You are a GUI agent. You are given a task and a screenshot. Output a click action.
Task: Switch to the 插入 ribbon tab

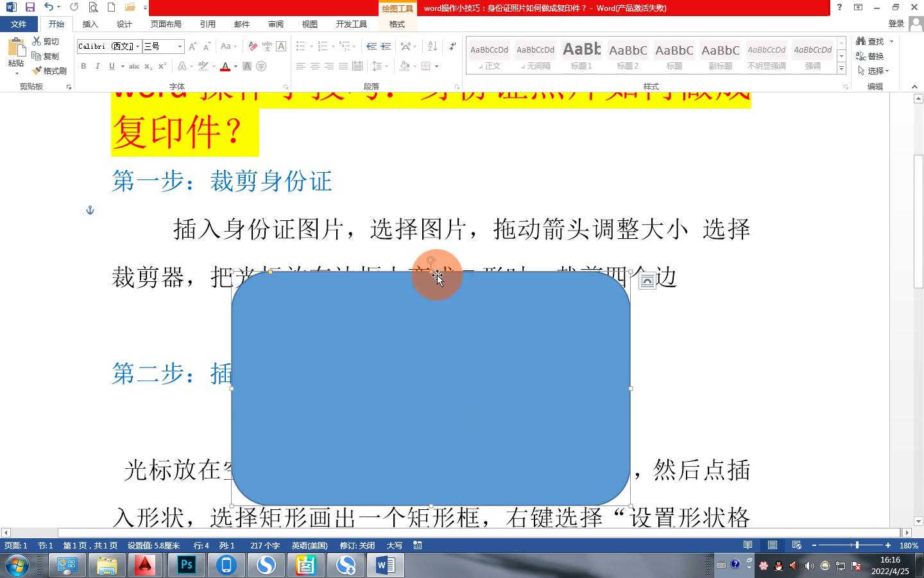pyautogui.click(x=90, y=24)
